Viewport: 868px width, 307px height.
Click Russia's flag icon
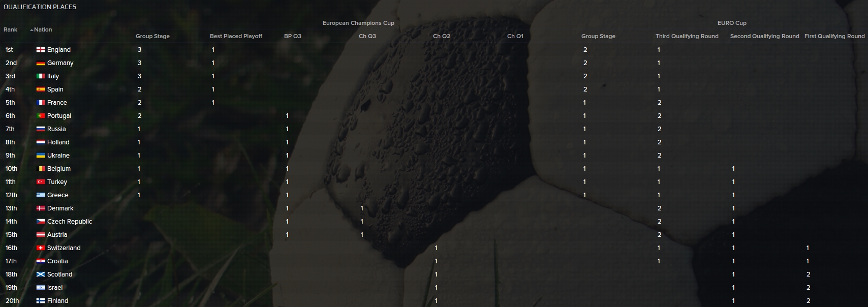click(41, 129)
